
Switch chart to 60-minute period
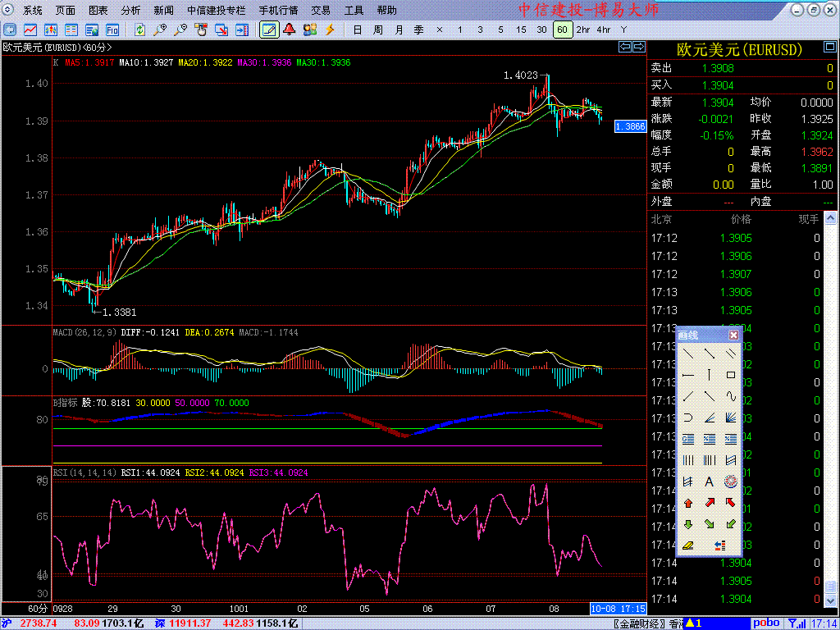point(562,30)
